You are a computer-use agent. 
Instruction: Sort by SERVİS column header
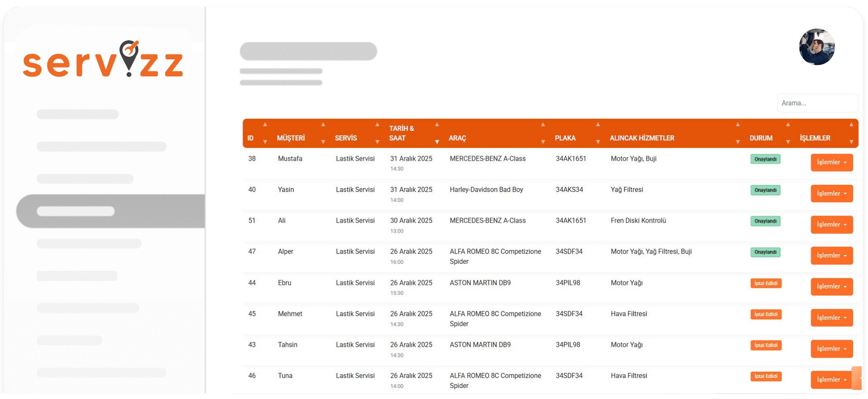tap(346, 138)
